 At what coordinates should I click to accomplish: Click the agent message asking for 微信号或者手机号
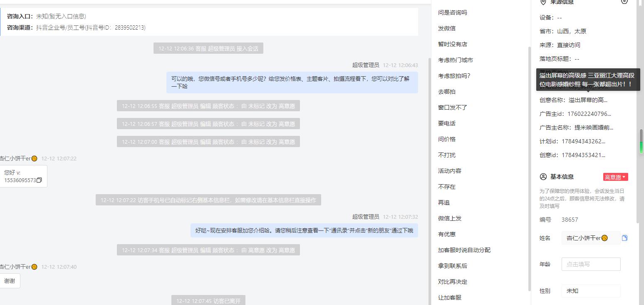[x=292, y=82]
